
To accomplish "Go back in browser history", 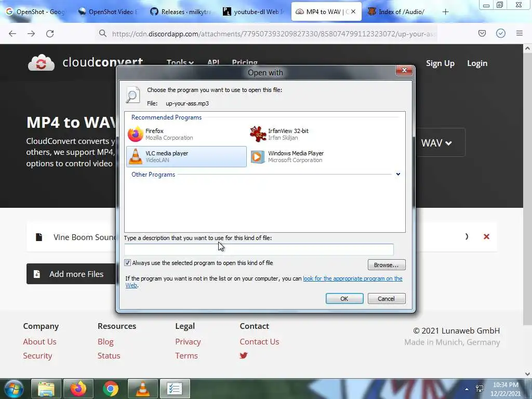I will (12, 33).
